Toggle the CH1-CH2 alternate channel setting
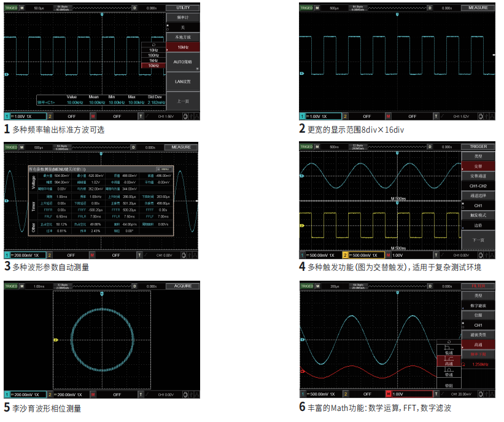 pyautogui.click(x=478, y=186)
